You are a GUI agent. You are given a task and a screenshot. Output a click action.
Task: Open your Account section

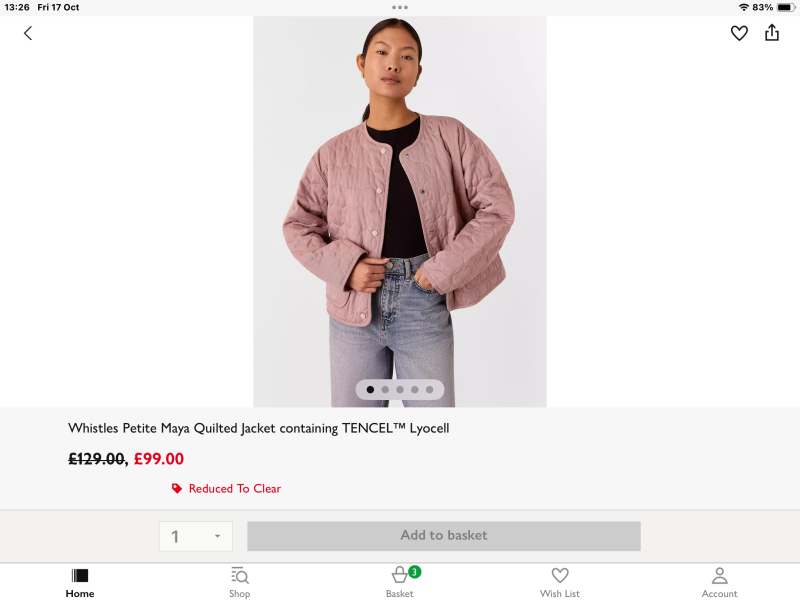tap(719, 580)
